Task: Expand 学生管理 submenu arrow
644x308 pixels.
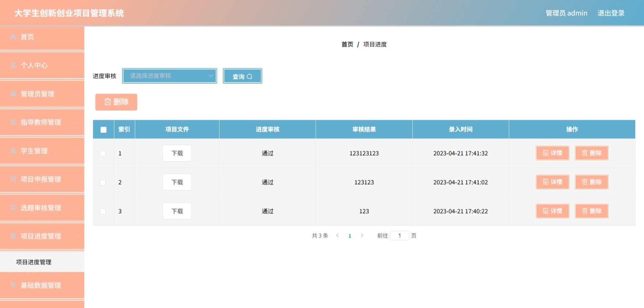Action: (x=77, y=151)
